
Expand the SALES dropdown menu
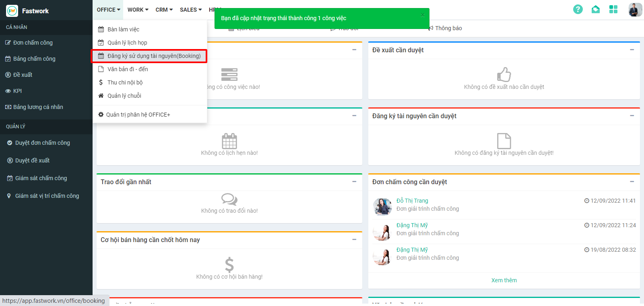[x=190, y=10]
